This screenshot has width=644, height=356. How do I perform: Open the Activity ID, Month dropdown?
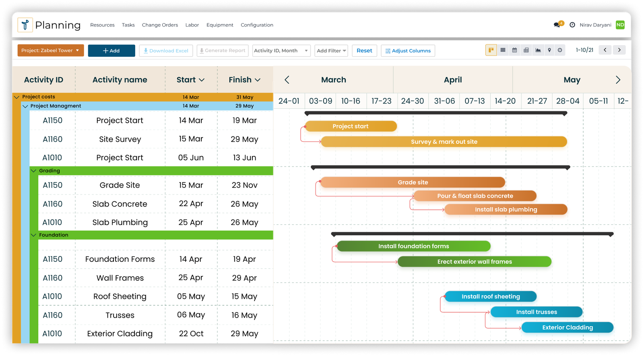(281, 51)
